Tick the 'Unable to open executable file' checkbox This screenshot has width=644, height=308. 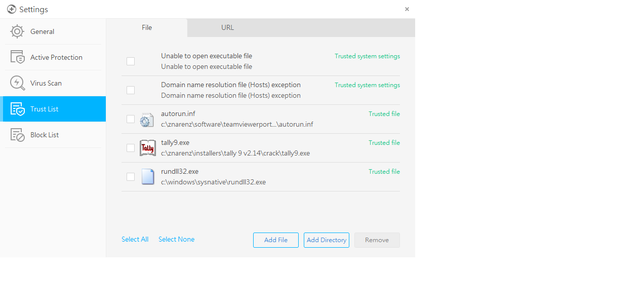[131, 61]
